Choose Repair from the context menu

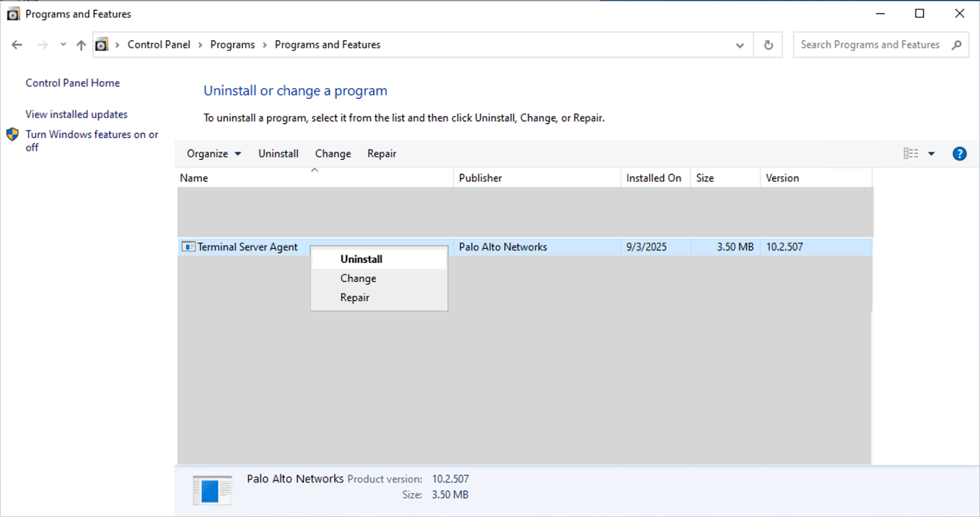379,298
